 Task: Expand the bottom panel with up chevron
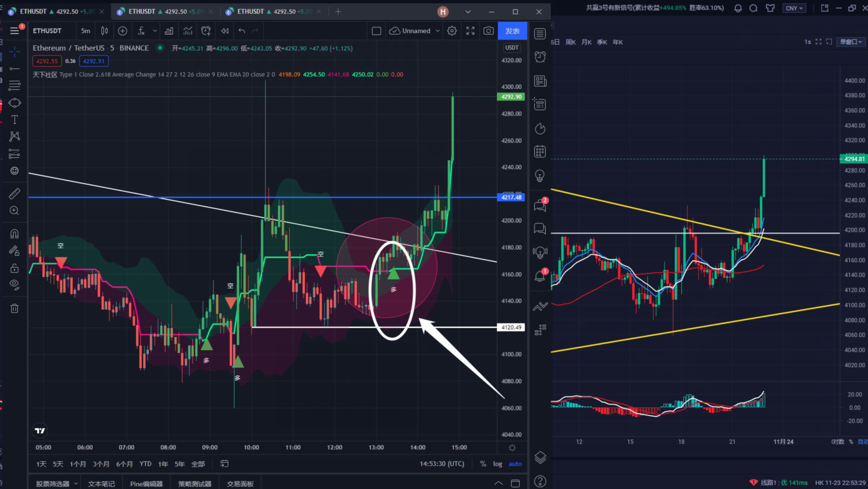click(498, 483)
